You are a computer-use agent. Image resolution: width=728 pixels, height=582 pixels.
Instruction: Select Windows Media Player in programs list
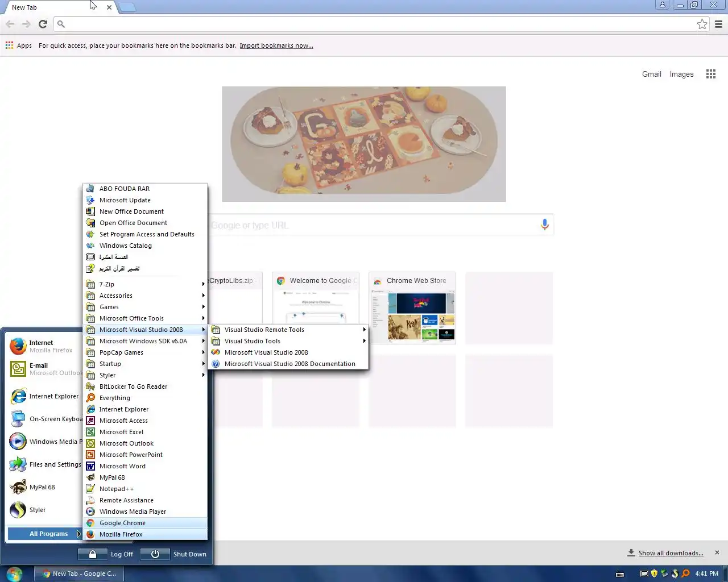coord(145,512)
